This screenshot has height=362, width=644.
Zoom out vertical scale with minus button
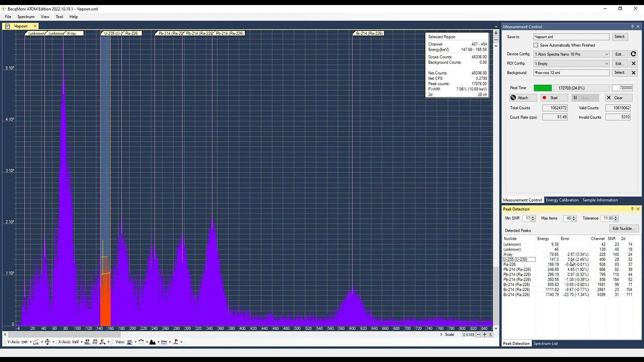coord(496,39)
